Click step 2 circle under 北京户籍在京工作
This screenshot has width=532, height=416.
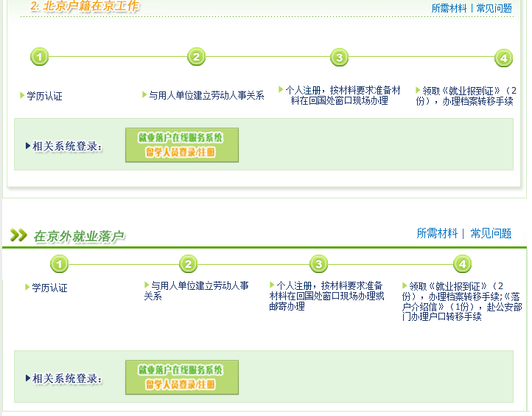coord(195,57)
